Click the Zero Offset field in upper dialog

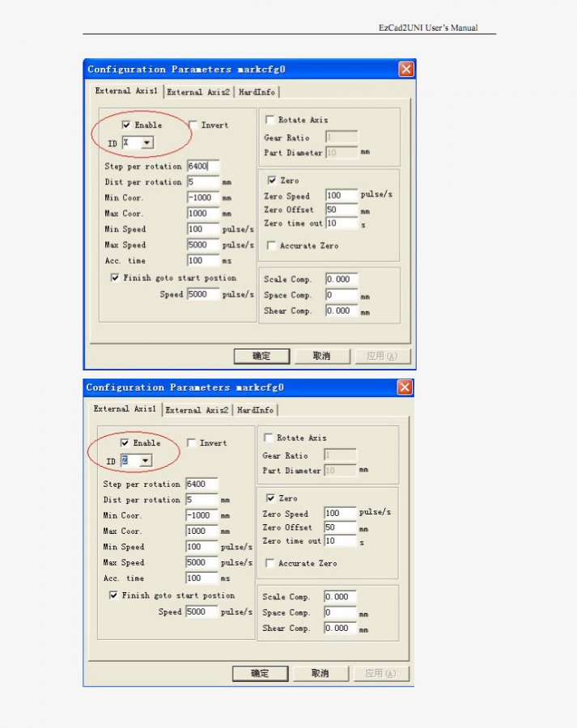point(341,210)
